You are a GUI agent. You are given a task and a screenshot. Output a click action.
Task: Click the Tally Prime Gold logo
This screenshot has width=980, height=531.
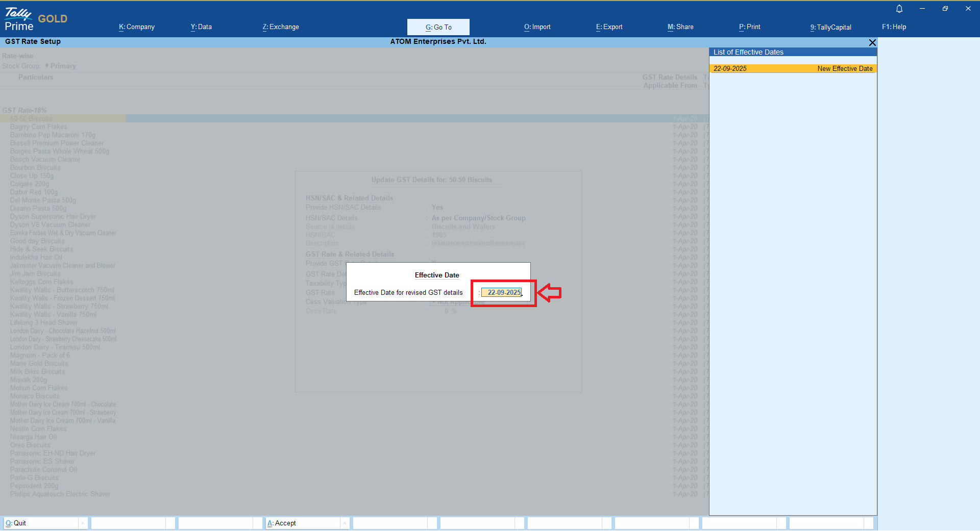pos(36,19)
